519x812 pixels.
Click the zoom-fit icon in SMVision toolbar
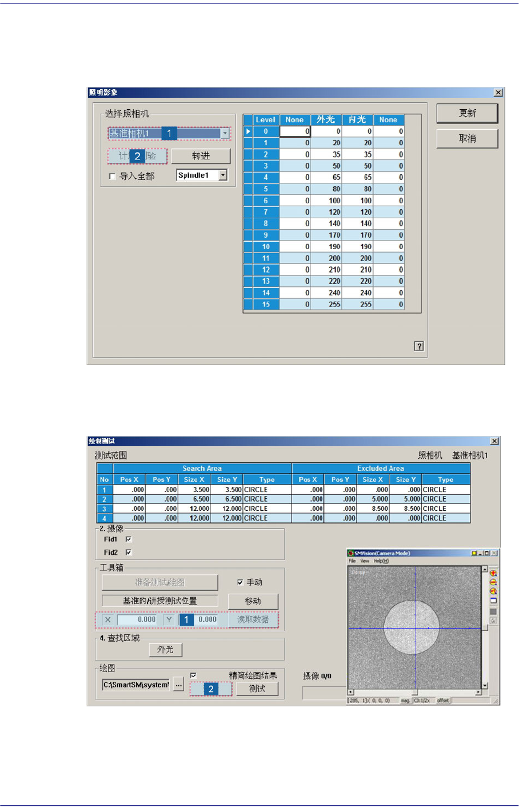tap(493, 591)
